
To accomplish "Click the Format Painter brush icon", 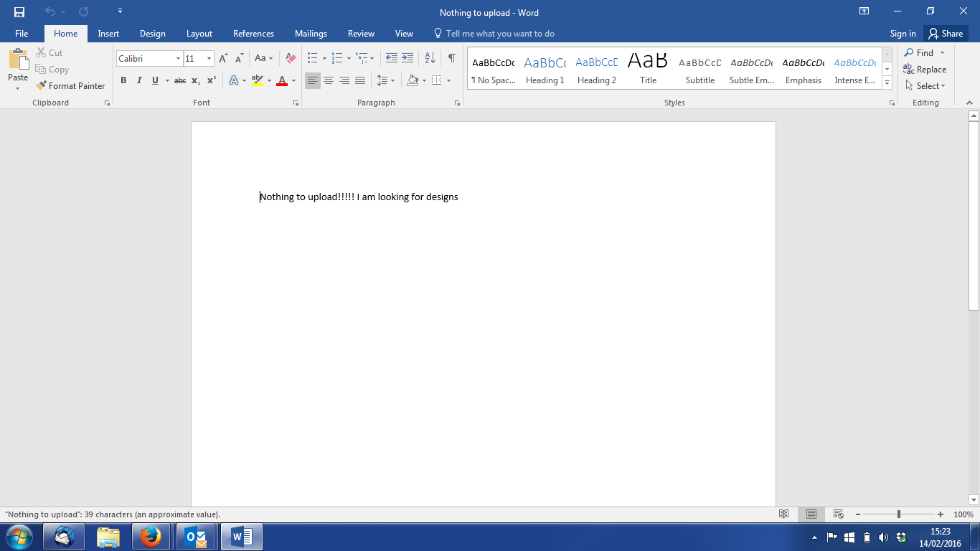I will [x=42, y=85].
